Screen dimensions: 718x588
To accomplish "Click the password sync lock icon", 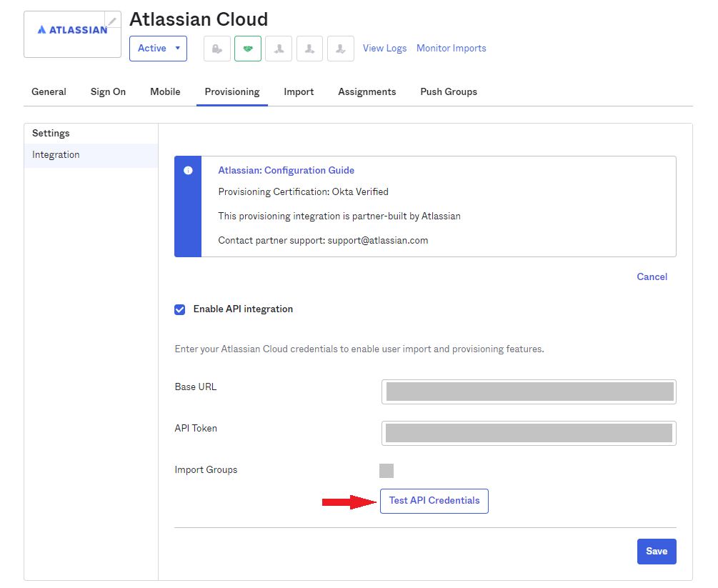I will 217,49.
